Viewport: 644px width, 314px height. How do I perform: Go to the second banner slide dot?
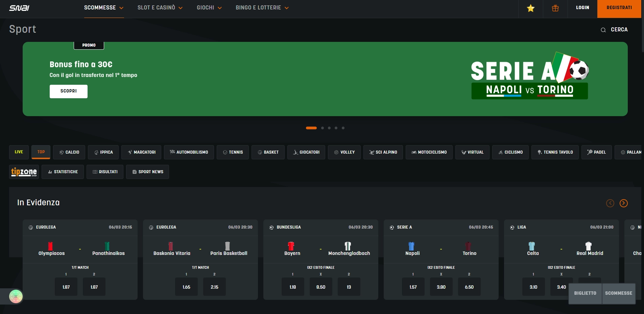tap(323, 128)
